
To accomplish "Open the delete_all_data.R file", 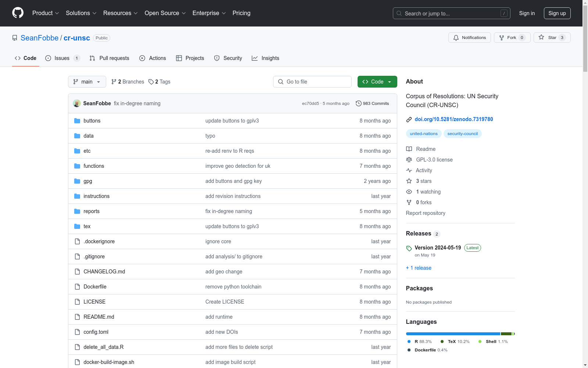I will (104, 347).
